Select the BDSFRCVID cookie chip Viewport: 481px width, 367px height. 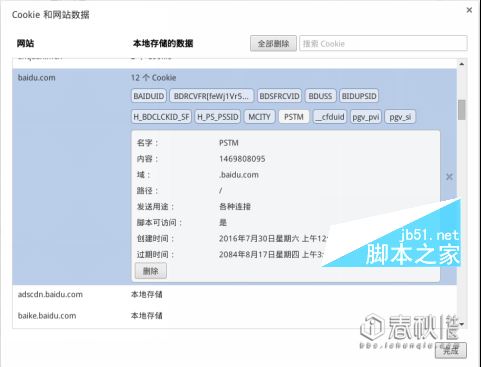(x=279, y=96)
